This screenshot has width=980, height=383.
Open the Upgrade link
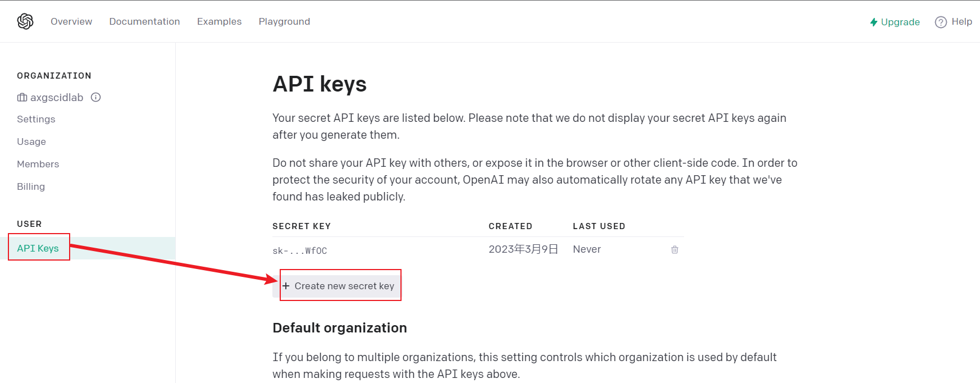(900, 22)
